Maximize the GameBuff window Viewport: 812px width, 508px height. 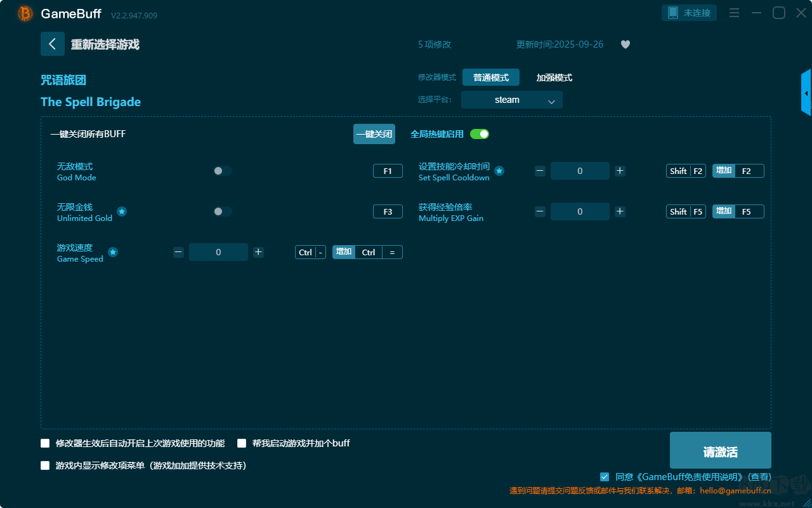click(779, 13)
